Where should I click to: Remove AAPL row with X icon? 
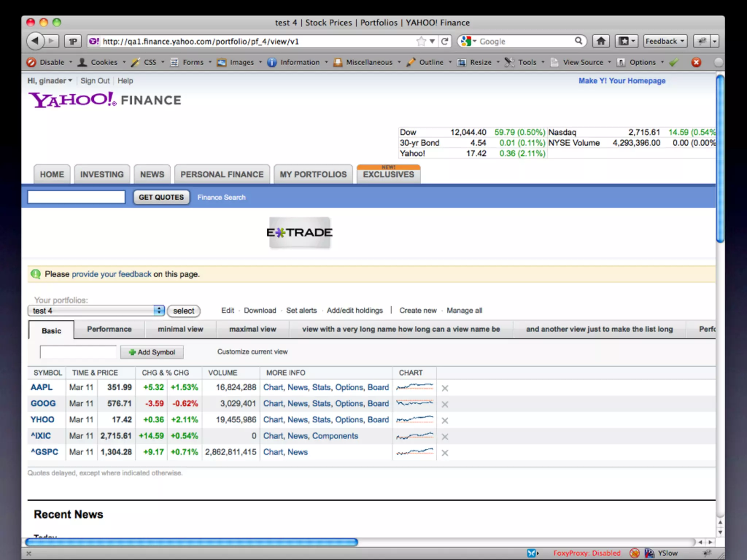445,388
